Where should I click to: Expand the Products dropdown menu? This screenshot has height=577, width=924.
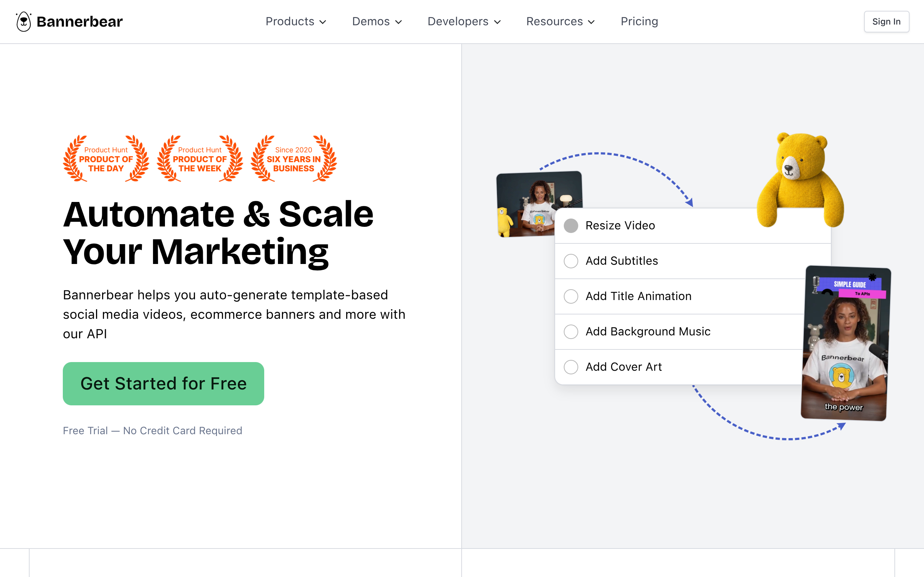pos(296,22)
